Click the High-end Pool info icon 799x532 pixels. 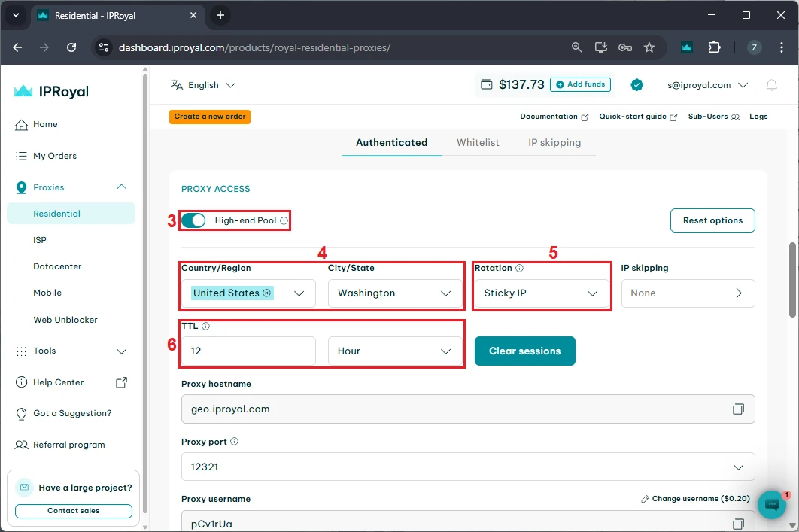[x=284, y=221]
